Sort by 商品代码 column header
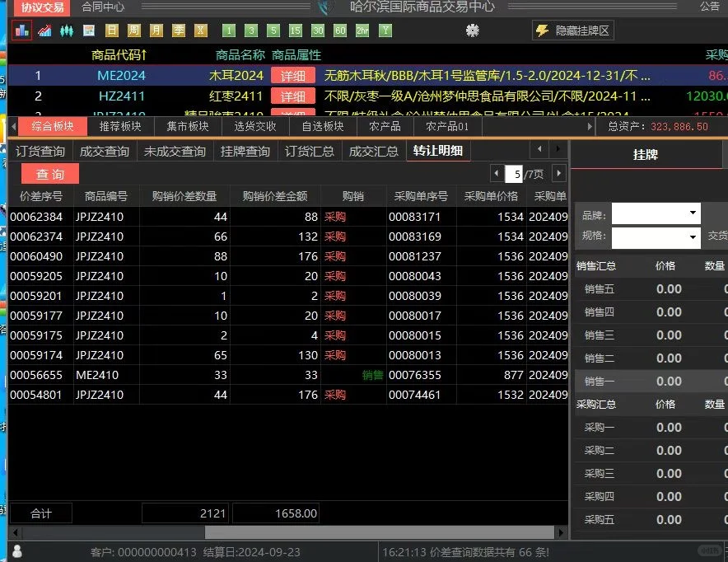This screenshot has width=728, height=562. (x=119, y=55)
